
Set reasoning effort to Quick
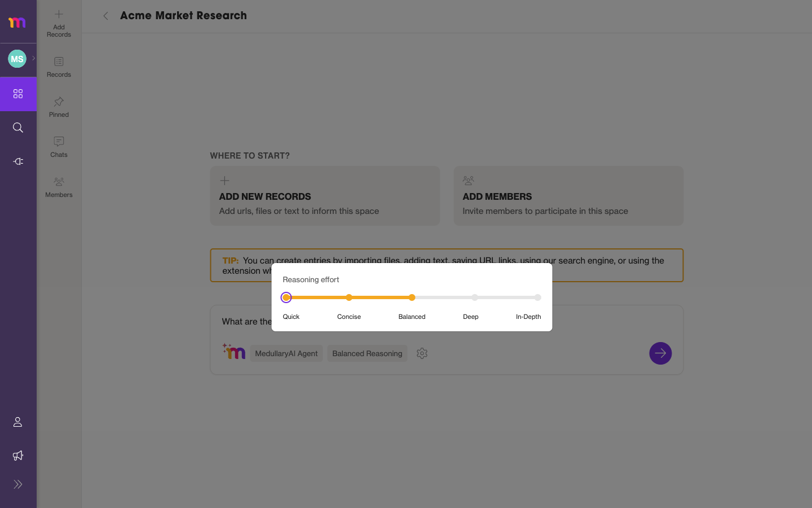286,297
